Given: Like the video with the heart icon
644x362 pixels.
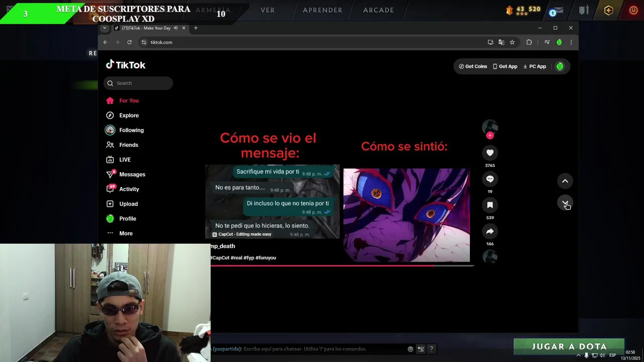Looking at the screenshot, I should 490,153.
